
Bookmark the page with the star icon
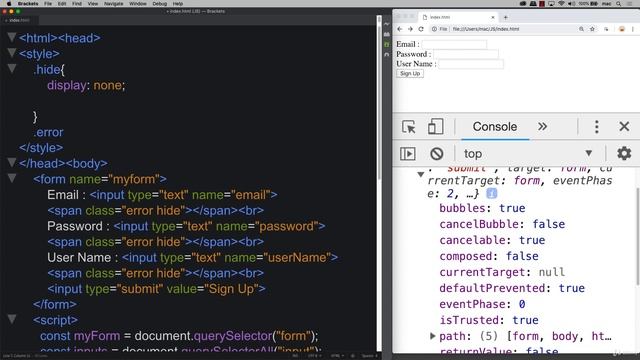click(x=592, y=29)
